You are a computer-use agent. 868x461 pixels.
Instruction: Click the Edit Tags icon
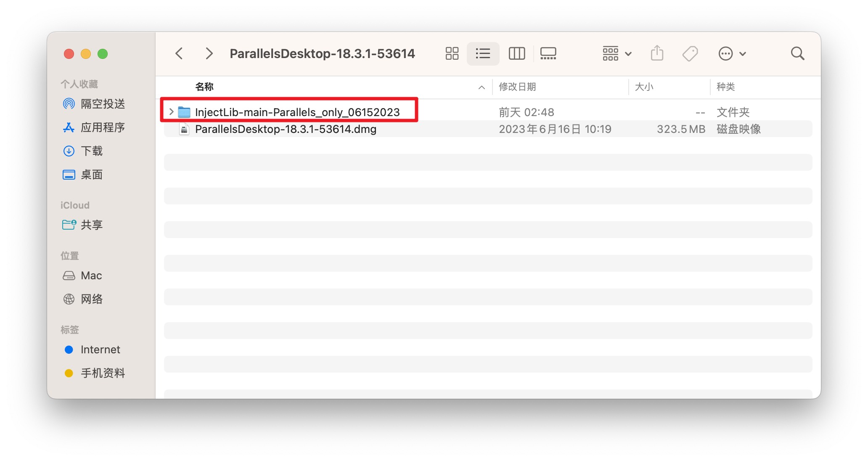point(690,53)
